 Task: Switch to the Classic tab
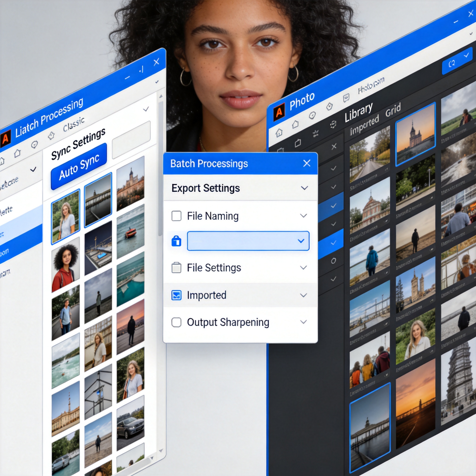click(74, 124)
